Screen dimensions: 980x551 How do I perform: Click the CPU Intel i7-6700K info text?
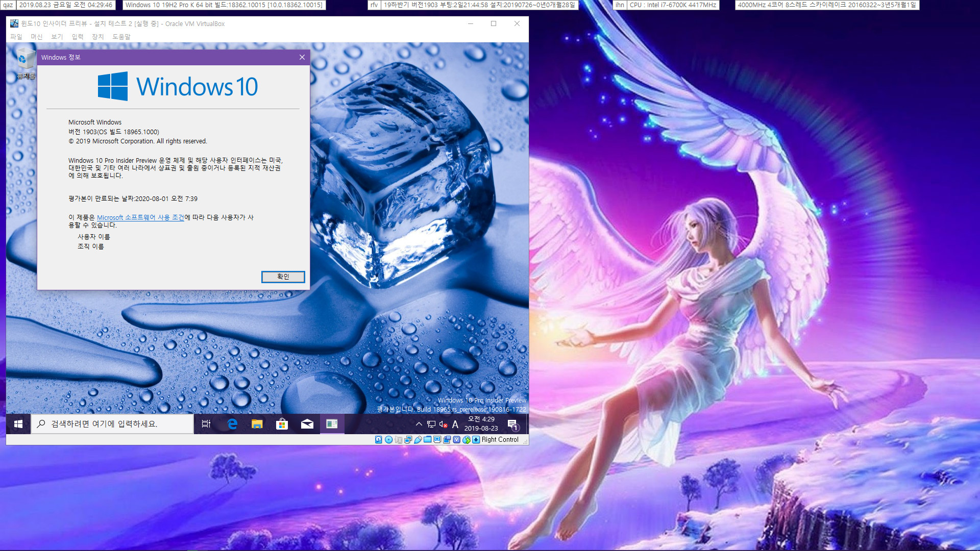tap(673, 5)
